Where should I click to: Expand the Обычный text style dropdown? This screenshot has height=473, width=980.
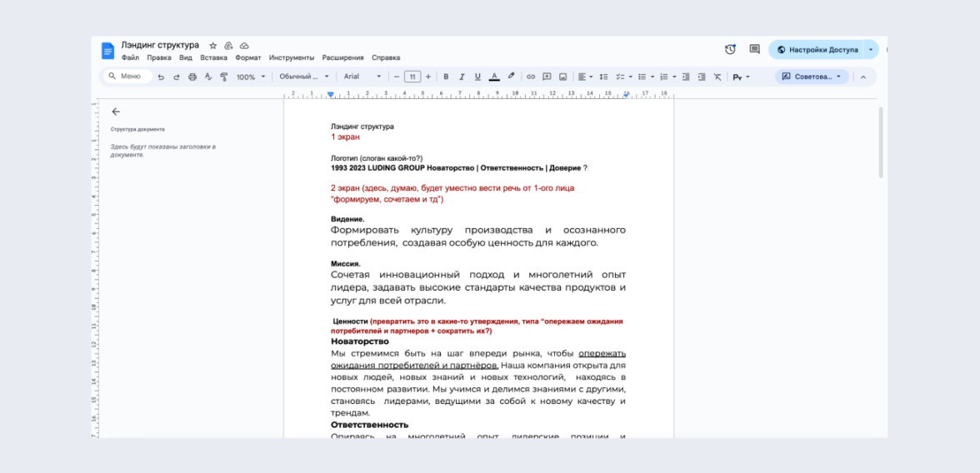coord(304,77)
